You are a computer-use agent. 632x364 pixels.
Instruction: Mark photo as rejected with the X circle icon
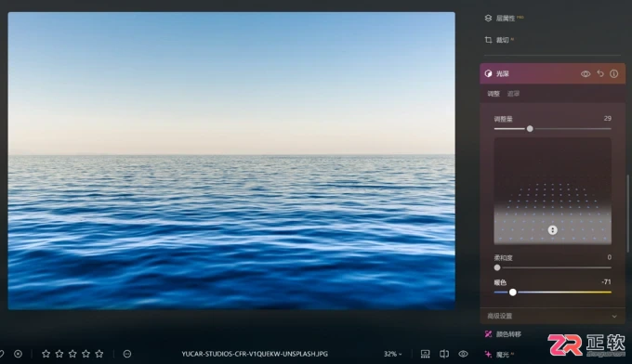pos(19,354)
